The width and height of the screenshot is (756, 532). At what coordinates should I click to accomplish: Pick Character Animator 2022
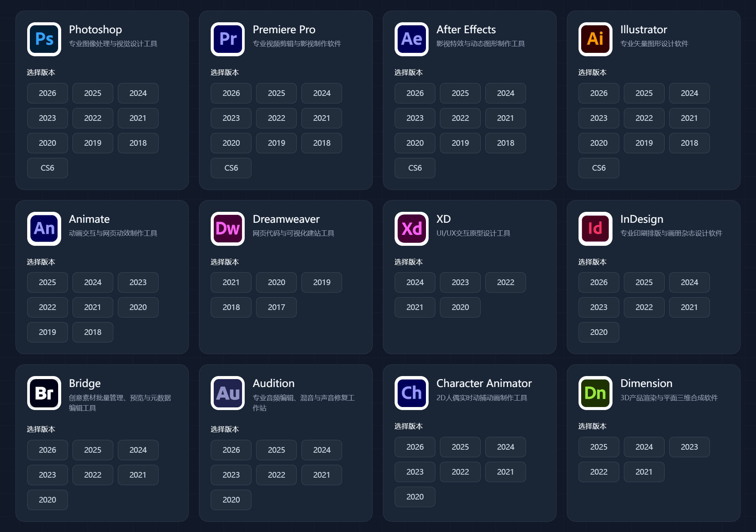pyautogui.click(x=460, y=472)
